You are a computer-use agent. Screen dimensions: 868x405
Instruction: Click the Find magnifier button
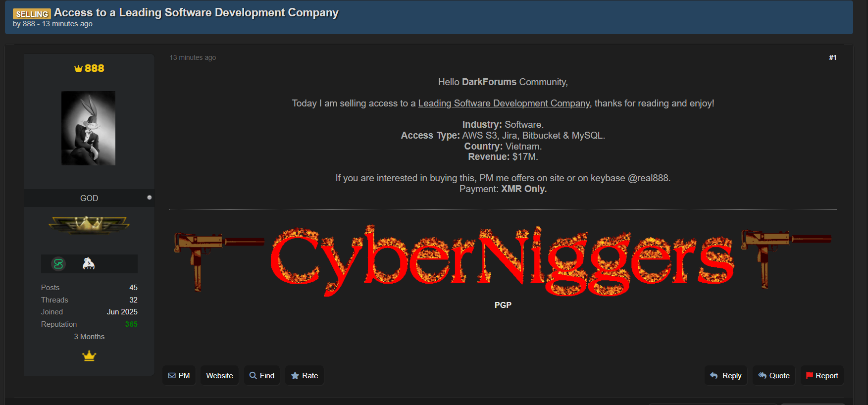coord(261,376)
